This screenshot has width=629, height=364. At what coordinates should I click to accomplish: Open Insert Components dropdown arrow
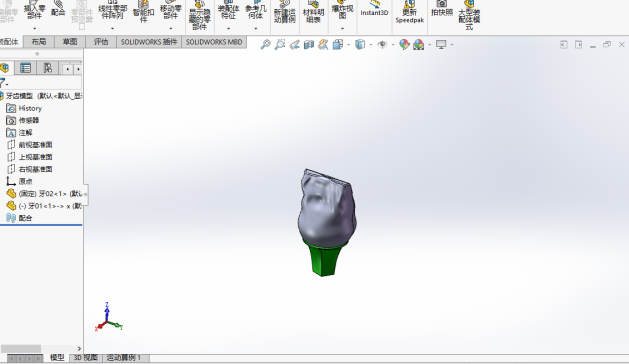point(34,28)
